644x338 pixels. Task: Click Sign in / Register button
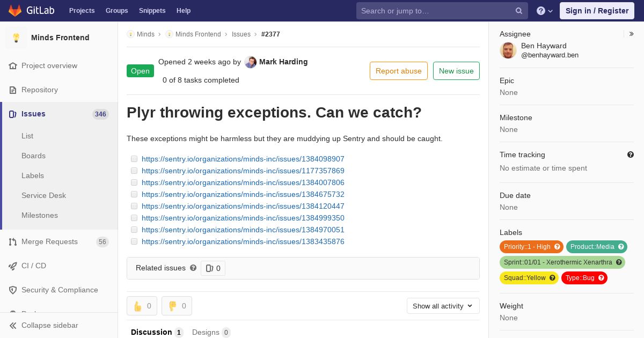click(x=597, y=11)
